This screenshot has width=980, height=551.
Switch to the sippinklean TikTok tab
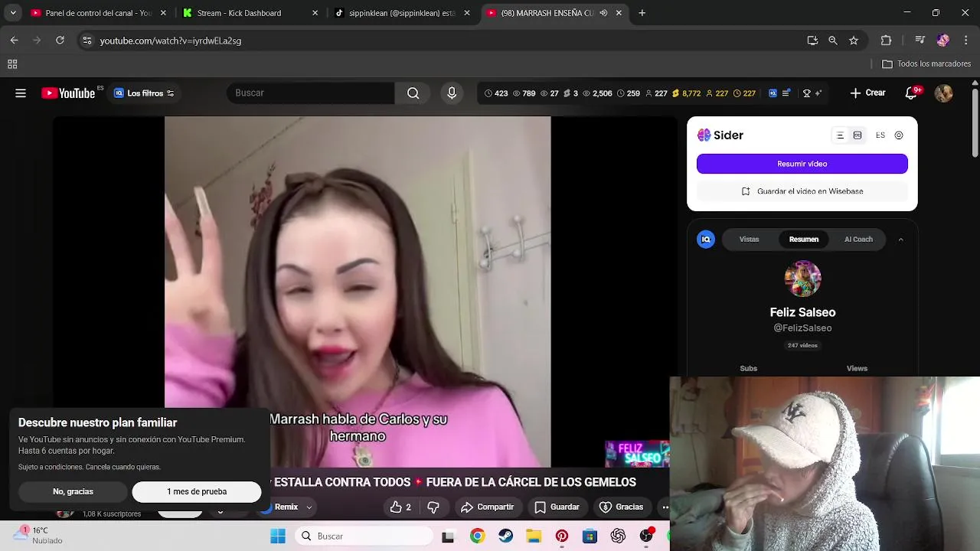(x=401, y=13)
